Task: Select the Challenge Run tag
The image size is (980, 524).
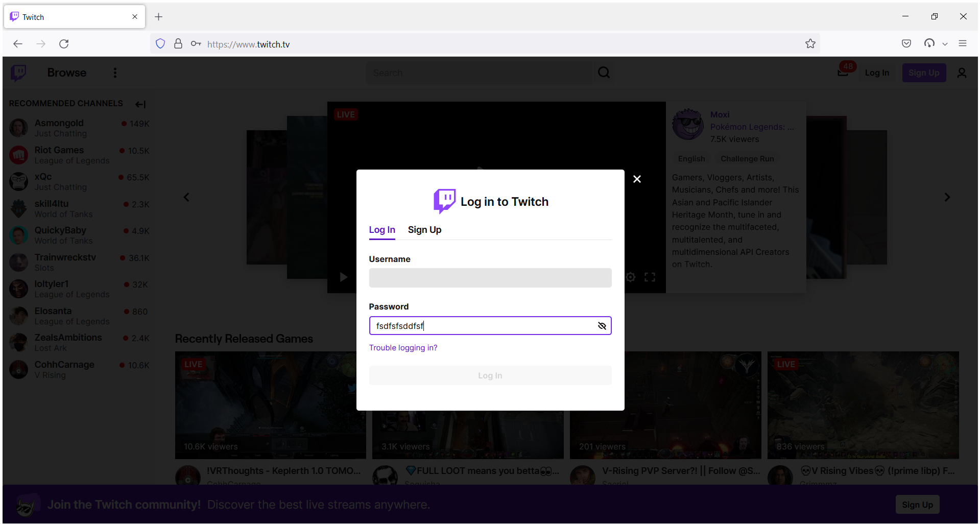Action: click(747, 159)
